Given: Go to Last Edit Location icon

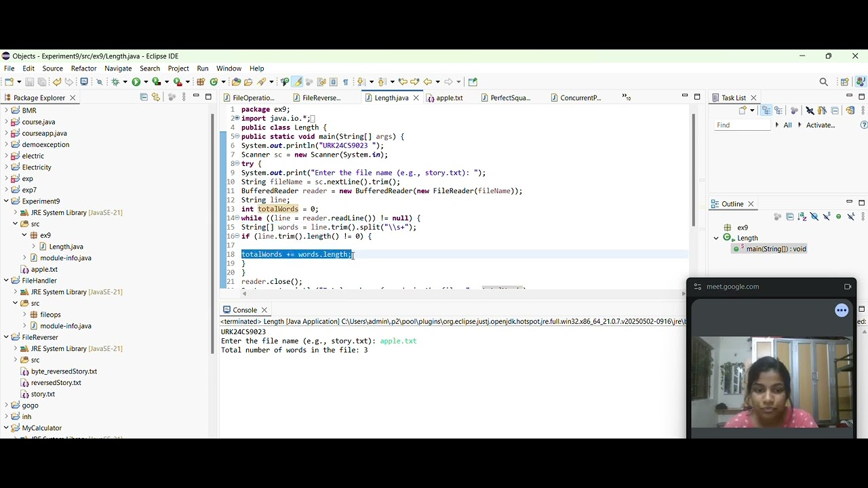Looking at the screenshot, I should [402, 82].
